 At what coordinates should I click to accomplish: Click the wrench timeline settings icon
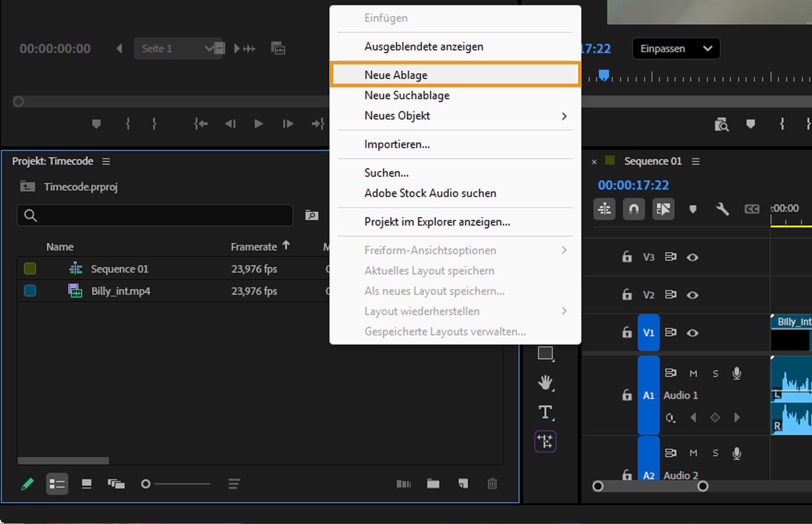[722, 209]
